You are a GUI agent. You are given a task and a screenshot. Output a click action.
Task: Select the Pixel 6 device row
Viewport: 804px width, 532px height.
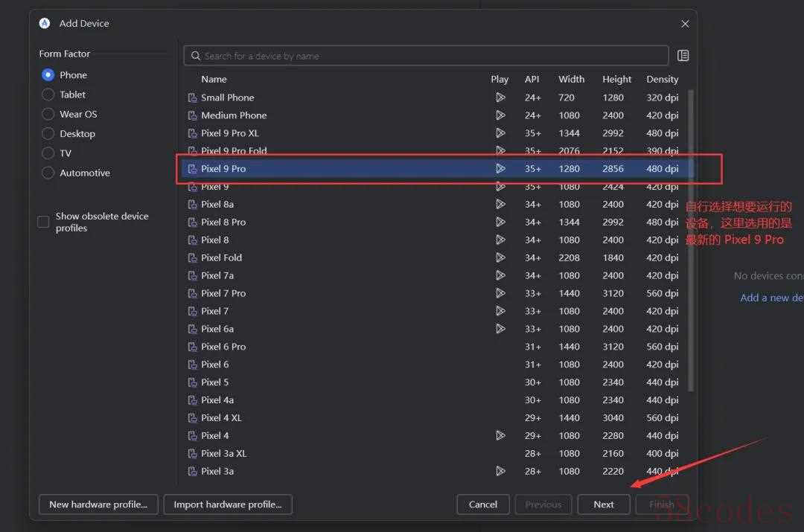(435, 365)
